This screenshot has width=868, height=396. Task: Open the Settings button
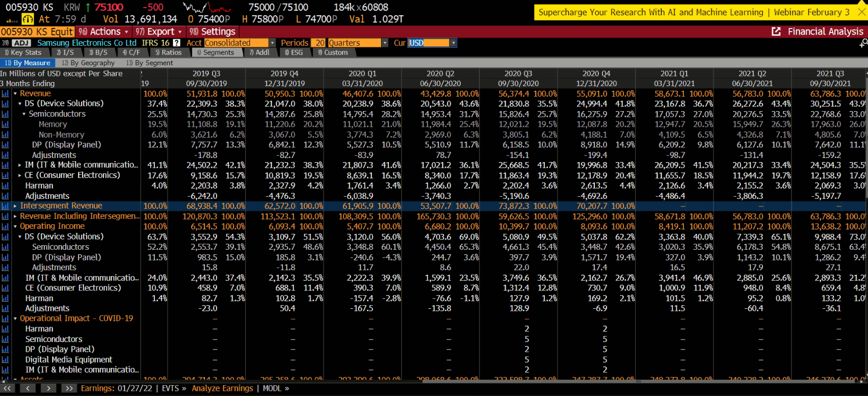[x=213, y=32]
